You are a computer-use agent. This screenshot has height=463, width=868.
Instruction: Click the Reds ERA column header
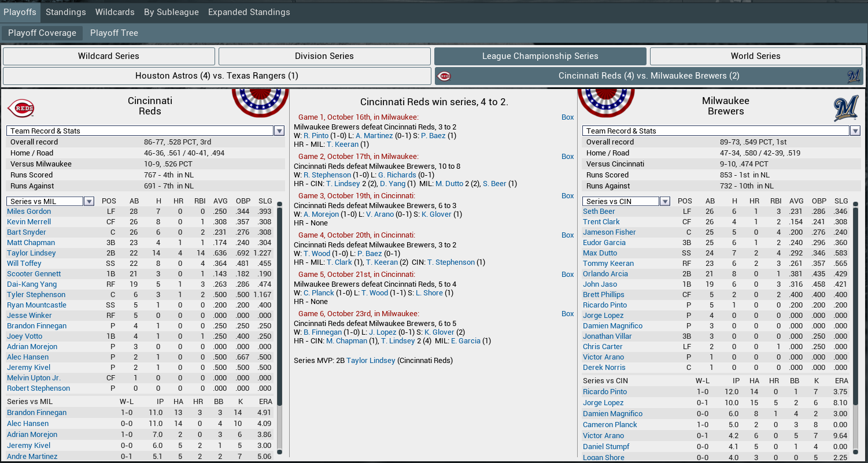pyautogui.click(x=264, y=402)
